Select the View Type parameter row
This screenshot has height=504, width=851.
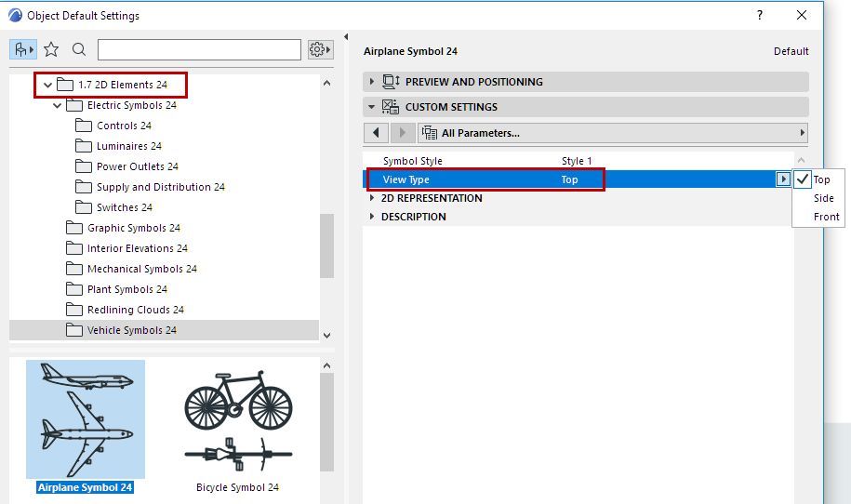(578, 179)
